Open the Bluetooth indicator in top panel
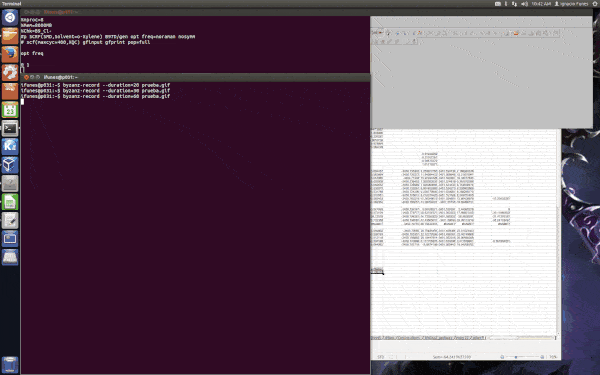Screen dimensions: 600x375 click(x=506, y=4)
